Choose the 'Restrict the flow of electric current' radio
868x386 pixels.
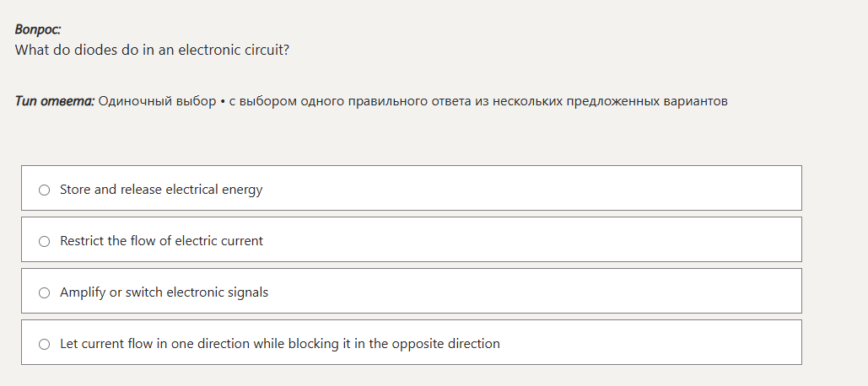44,241
